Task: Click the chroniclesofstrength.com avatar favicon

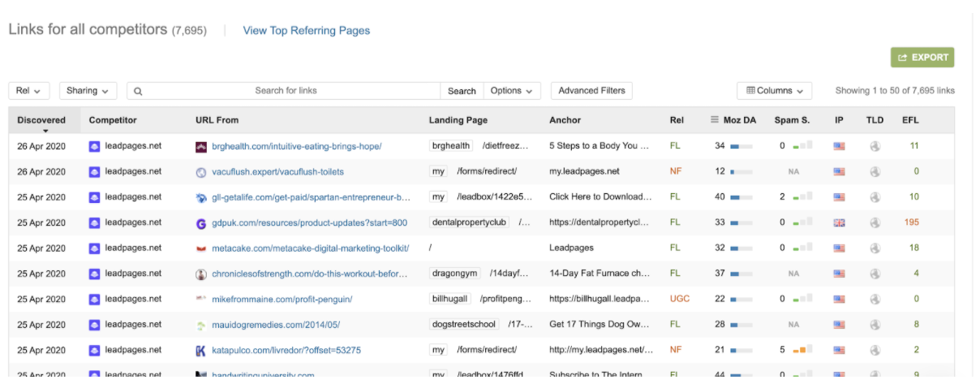Action: (201, 274)
